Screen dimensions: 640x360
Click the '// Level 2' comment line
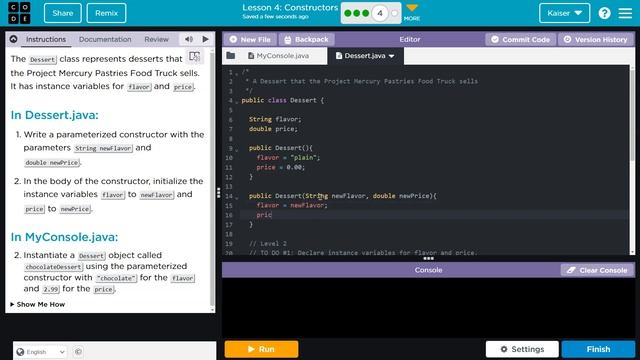tap(268, 244)
